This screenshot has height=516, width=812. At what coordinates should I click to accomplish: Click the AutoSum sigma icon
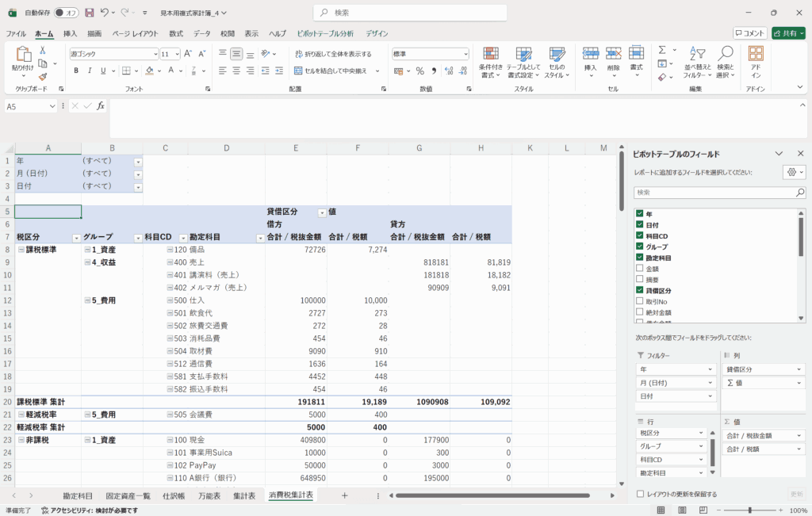[x=661, y=49]
